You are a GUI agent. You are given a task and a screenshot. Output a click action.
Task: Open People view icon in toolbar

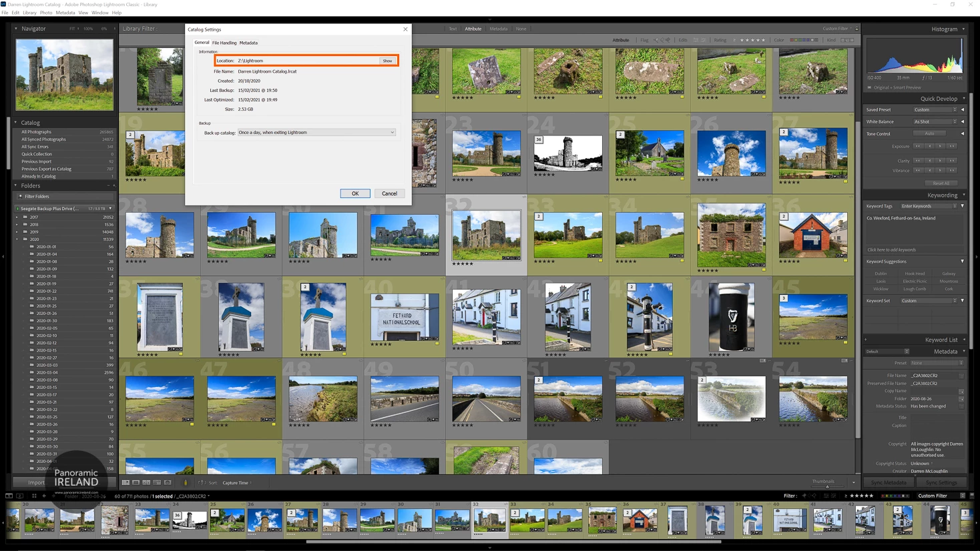point(168,482)
